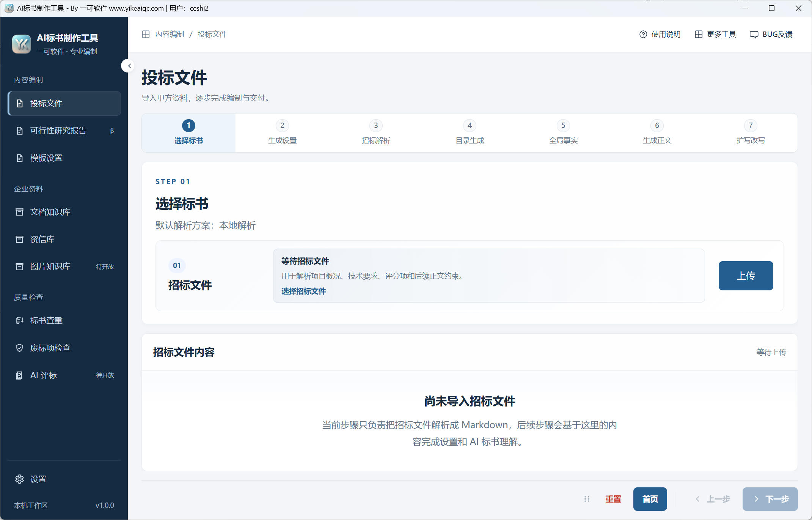Click the 可行性研究报告 document icon
Viewport: 812px width, 520px height.
(x=20, y=131)
